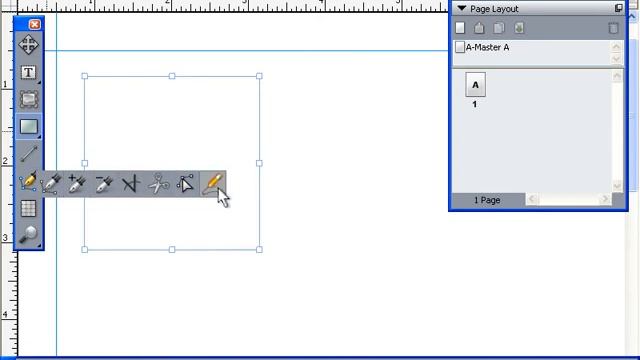The image size is (640, 360).
Task: Select the page 1 thumbnail
Action: coord(476,84)
